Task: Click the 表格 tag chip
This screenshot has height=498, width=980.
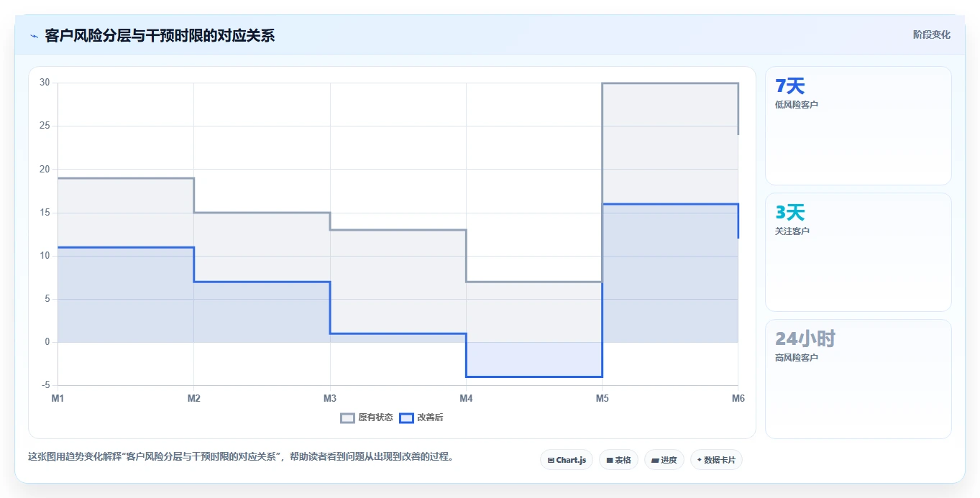Action: pyautogui.click(x=618, y=460)
